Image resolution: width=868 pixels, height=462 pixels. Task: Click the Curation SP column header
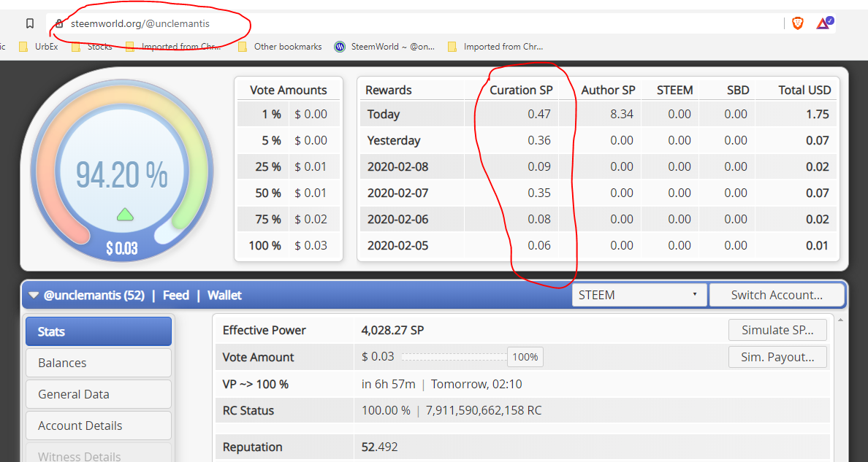tap(521, 90)
